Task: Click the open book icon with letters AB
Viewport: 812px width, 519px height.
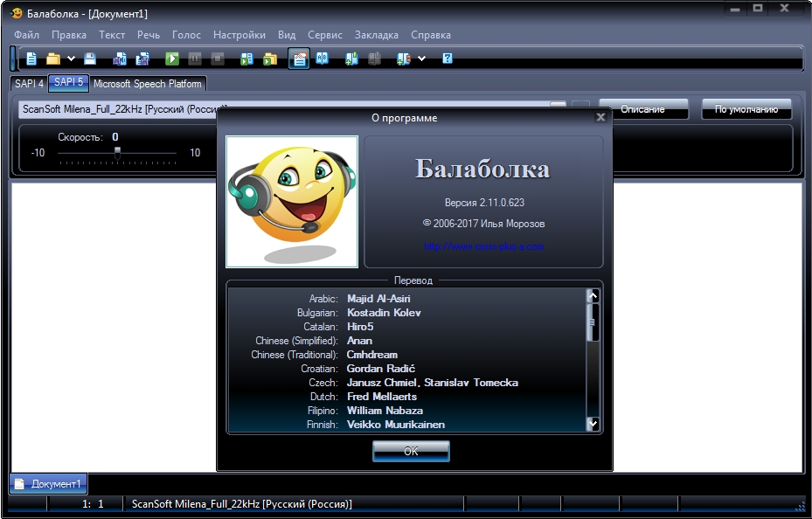Action: tap(323, 58)
